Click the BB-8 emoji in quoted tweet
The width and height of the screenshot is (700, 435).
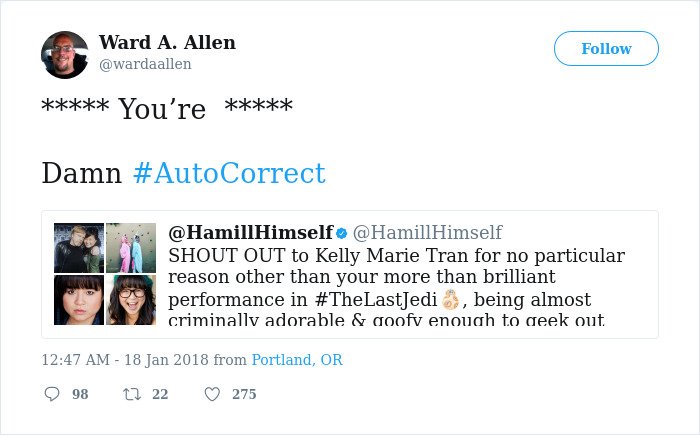450,300
